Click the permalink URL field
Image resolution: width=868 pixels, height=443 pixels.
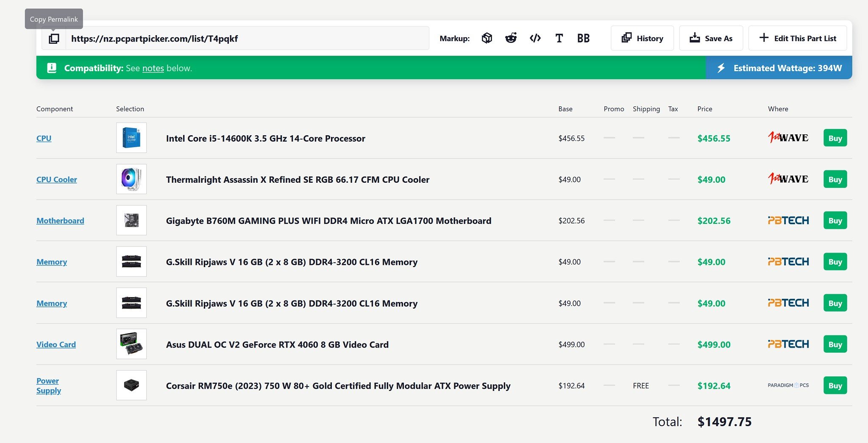click(248, 39)
